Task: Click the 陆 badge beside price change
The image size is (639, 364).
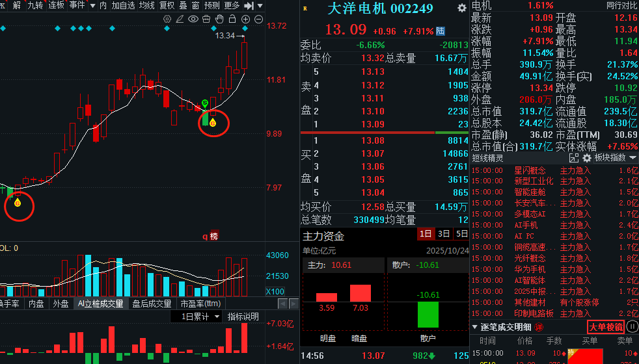Action: tap(441, 31)
